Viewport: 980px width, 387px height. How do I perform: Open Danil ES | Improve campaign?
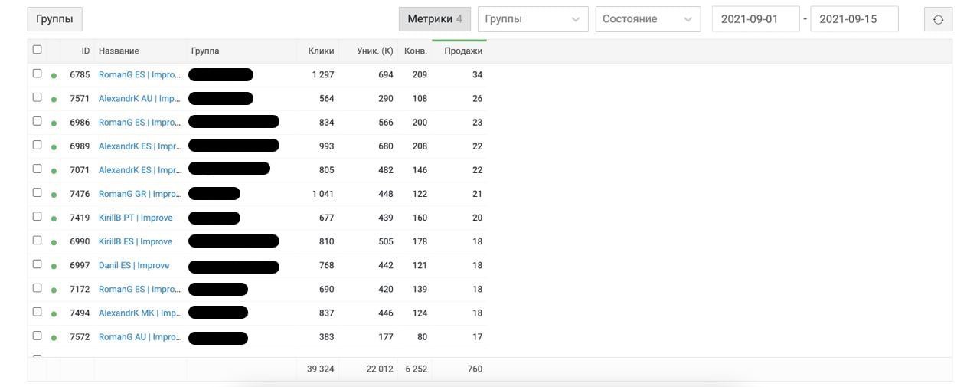click(x=134, y=265)
